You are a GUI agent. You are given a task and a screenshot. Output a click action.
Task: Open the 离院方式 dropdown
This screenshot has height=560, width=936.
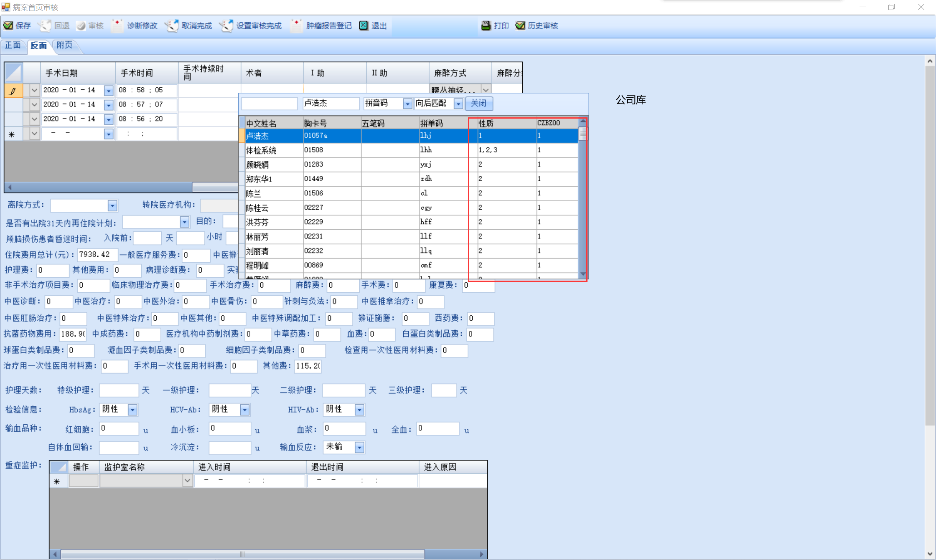coord(112,205)
